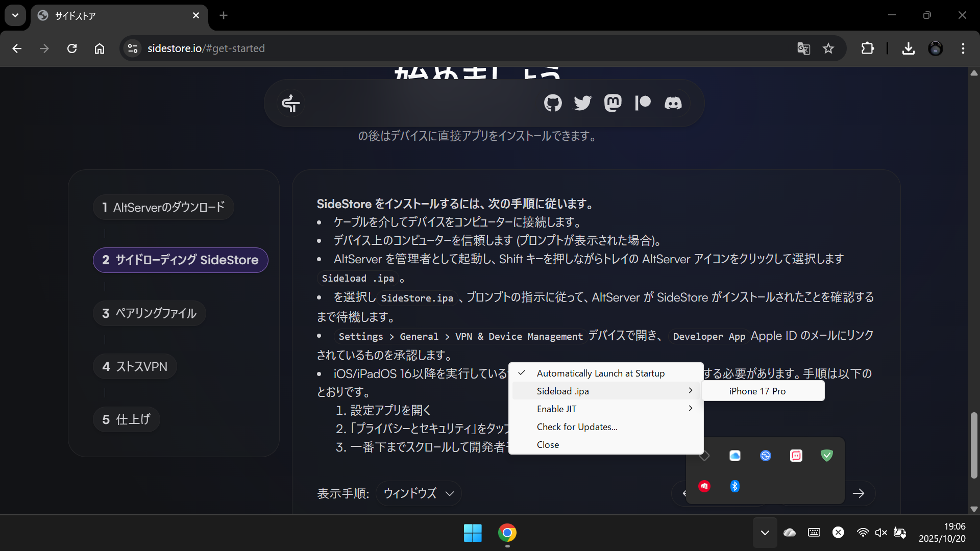Open Google Translate icon in the address bar
The image size is (980, 551).
click(804, 48)
